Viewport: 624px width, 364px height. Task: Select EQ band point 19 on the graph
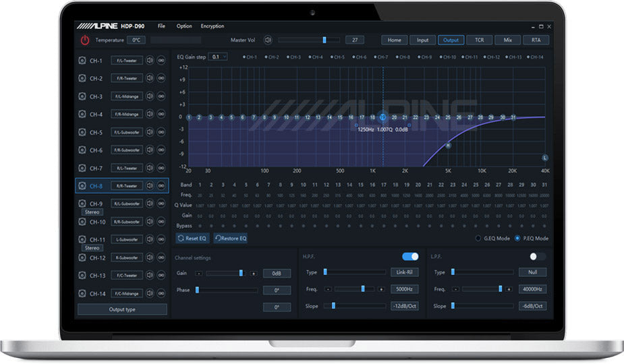(383, 117)
